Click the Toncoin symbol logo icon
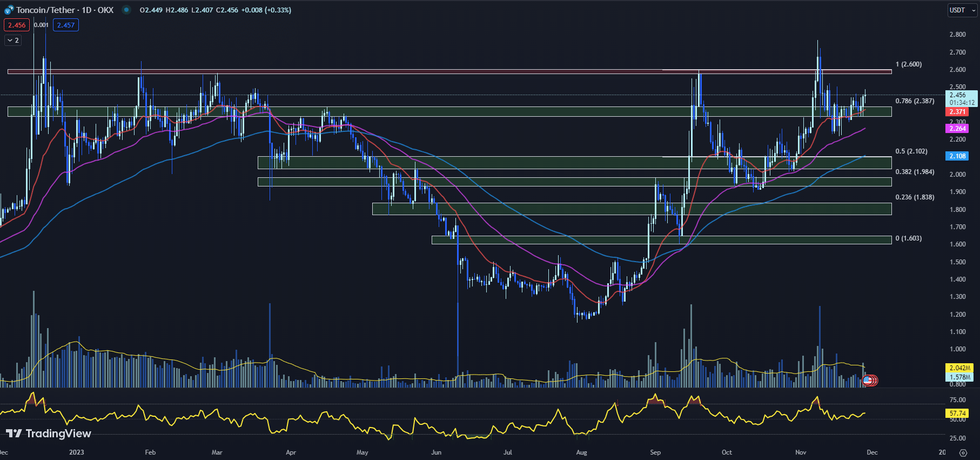Viewport: 980px width, 460px height. [9, 10]
